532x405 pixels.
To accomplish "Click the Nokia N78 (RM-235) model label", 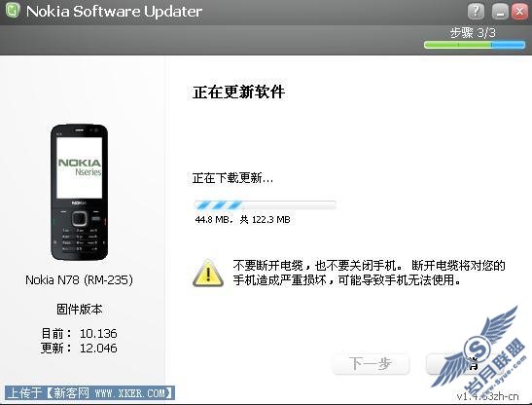I will 80,280.
